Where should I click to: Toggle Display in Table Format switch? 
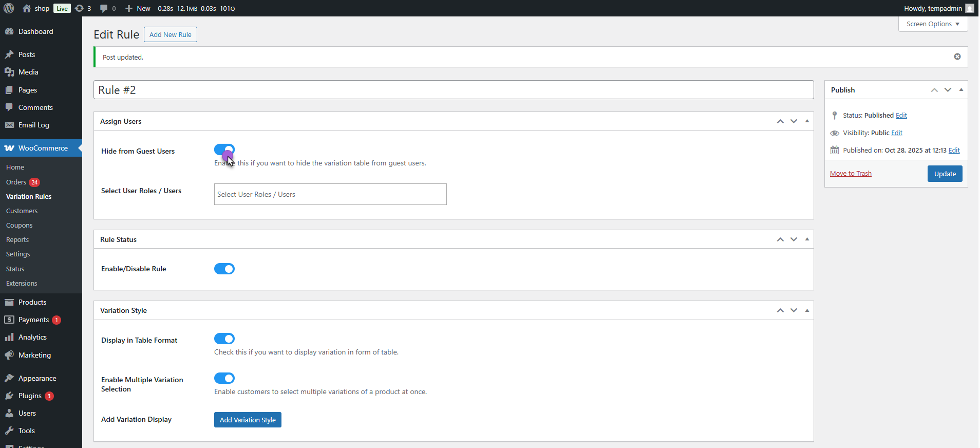point(224,339)
